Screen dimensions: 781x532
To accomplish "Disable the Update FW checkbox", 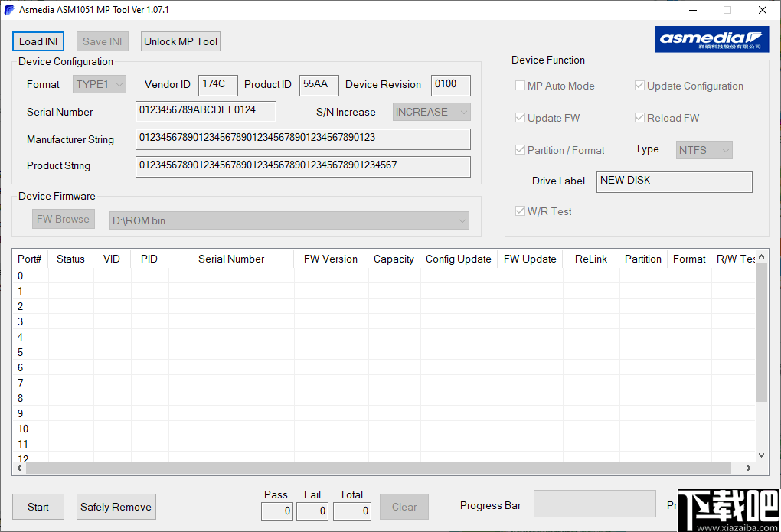I will tap(520, 118).
